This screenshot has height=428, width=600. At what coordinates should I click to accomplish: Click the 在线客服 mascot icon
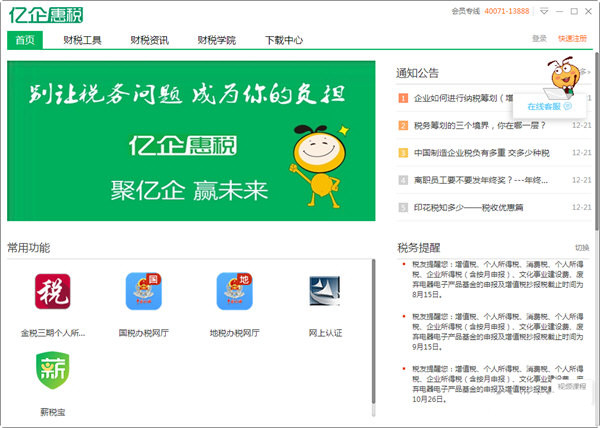(563, 78)
